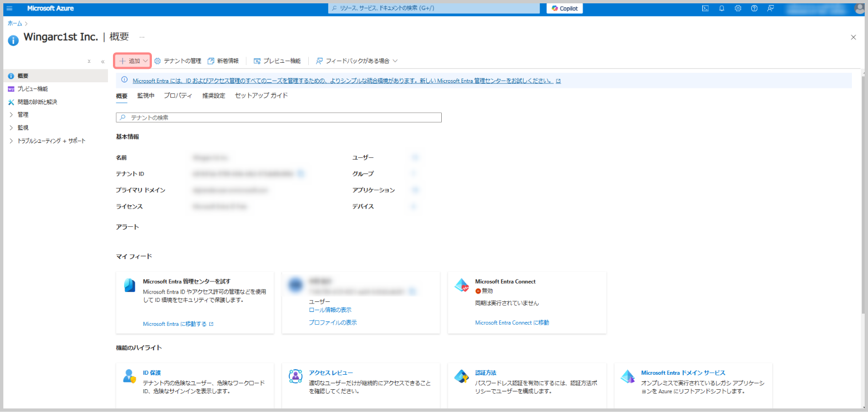
Task: Click the アプリケーション count value
Action: click(x=415, y=190)
